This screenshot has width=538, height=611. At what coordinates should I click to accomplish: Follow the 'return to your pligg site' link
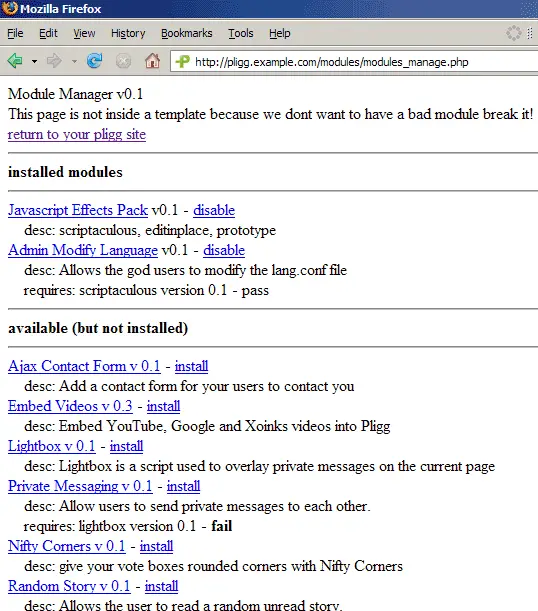pyautogui.click(x=77, y=134)
